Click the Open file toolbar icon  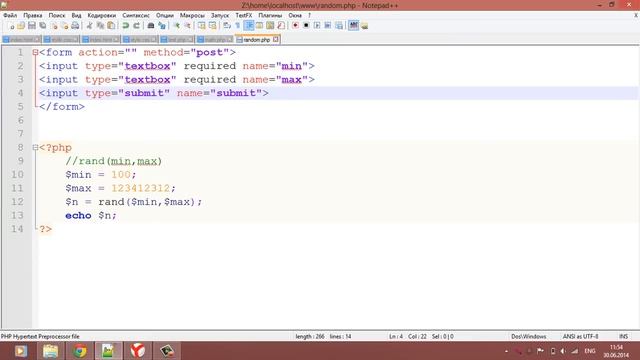21,26
